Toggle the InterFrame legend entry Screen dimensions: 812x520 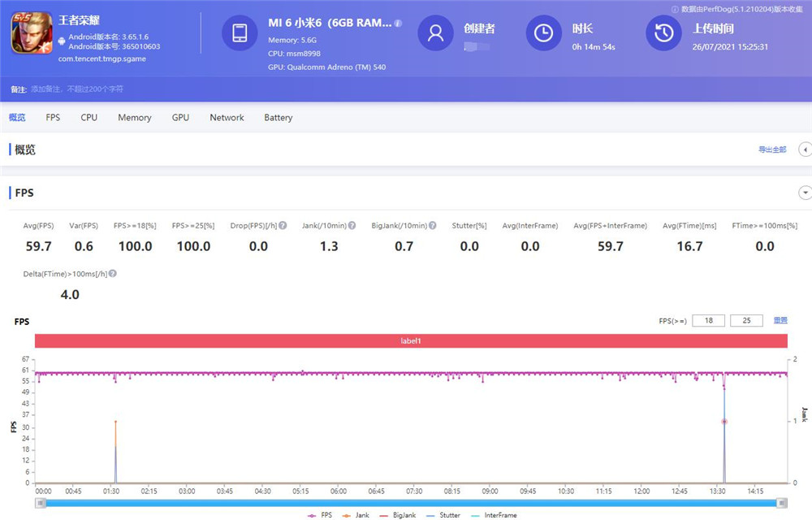(x=495, y=514)
